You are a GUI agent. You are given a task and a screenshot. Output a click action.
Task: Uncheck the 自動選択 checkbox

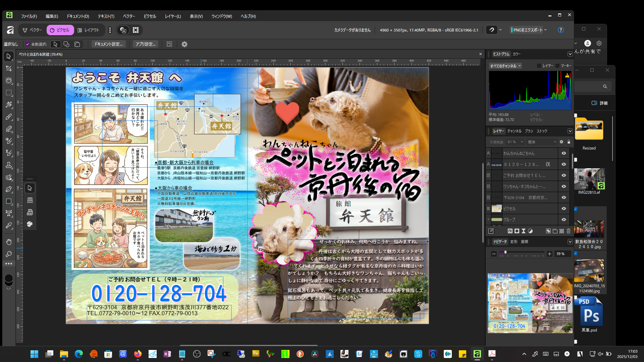click(28, 44)
